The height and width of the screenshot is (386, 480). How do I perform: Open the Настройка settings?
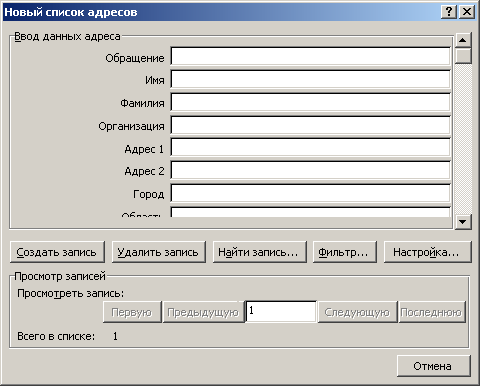[428, 252]
